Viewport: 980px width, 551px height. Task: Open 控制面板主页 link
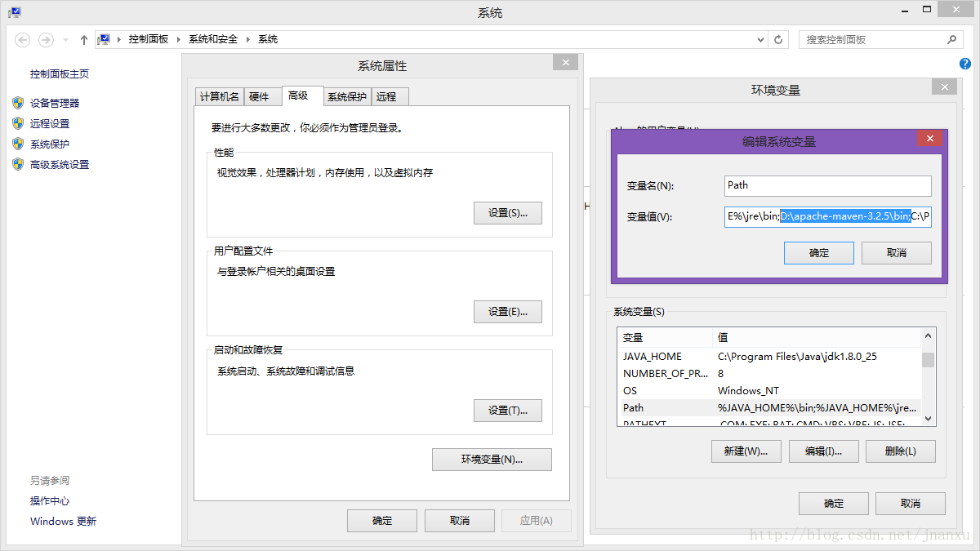pyautogui.click(x=60, y=74)
